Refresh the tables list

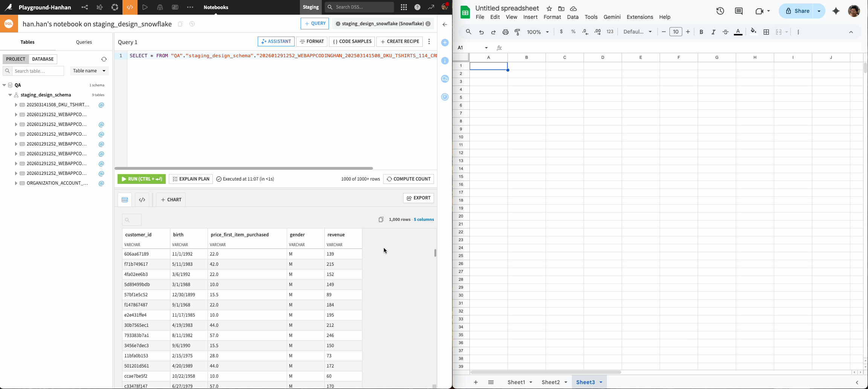[x=104, y=59]
